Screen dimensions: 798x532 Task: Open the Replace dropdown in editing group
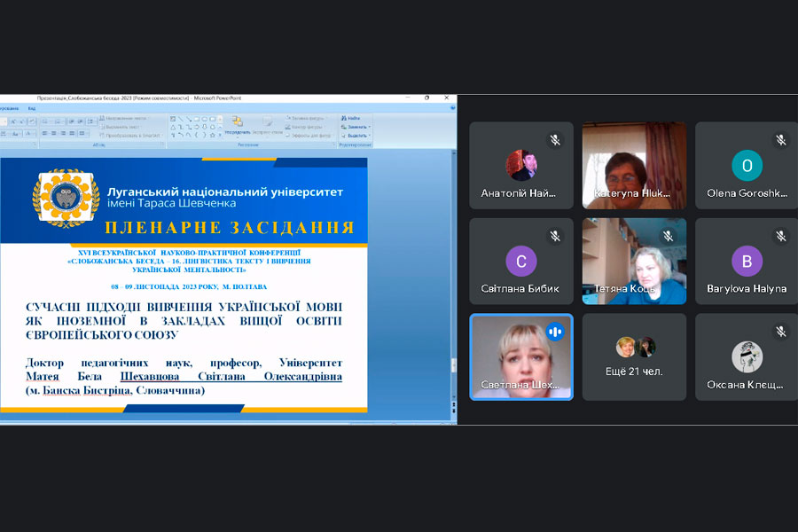click(356, 127)
